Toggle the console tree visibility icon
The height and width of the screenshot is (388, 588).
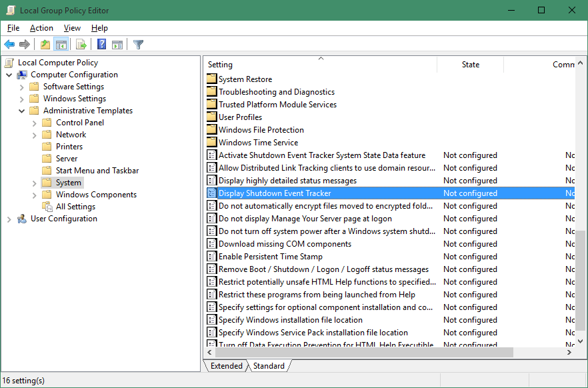coord(61,44)
